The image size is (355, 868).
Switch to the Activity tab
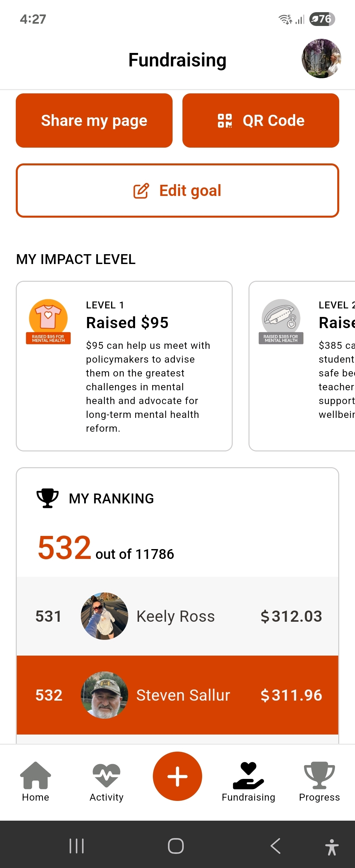106,782
